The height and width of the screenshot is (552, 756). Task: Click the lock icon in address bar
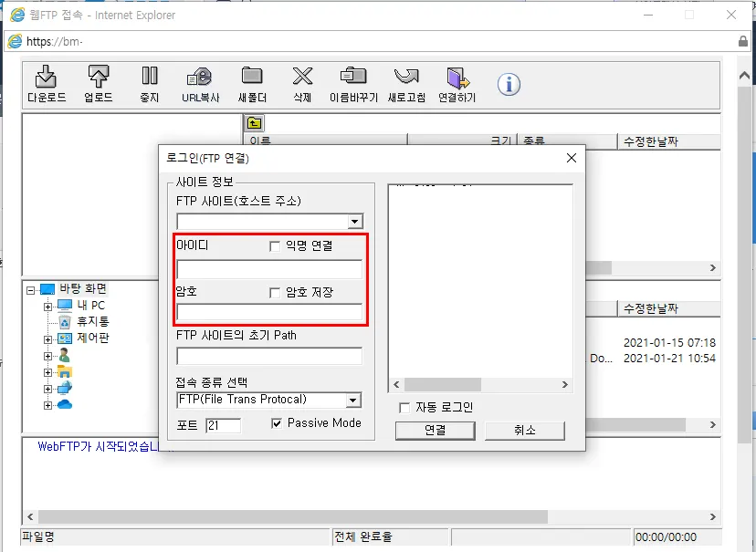pos(743,41)
